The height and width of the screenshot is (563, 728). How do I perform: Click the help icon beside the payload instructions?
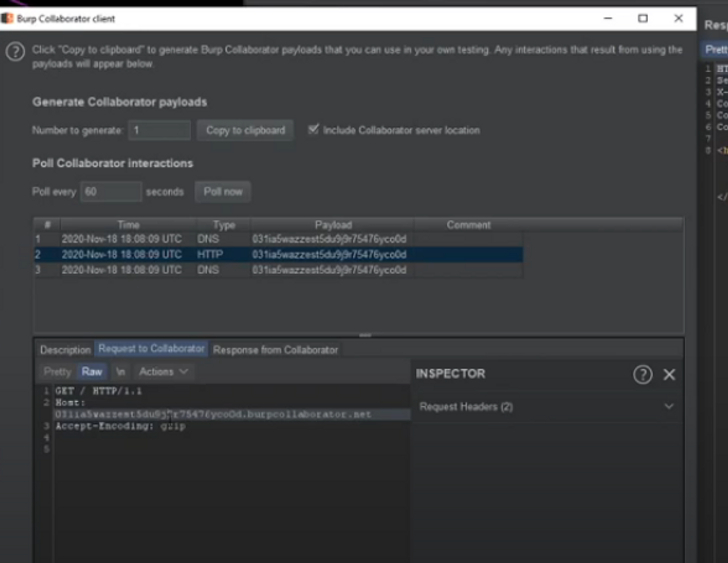tap(15, 51)
